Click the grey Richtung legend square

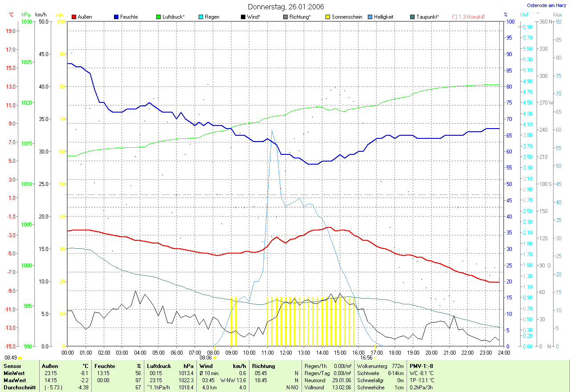click(x=285, y=17)
